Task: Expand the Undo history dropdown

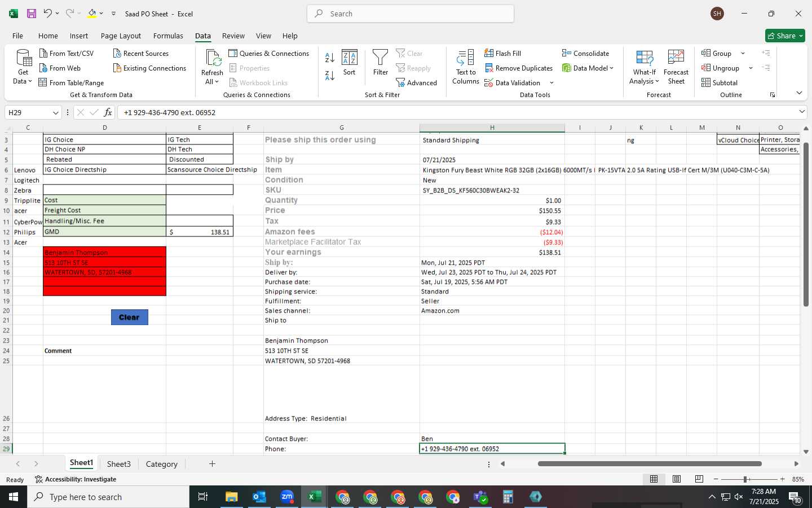Action: point(57,14)
